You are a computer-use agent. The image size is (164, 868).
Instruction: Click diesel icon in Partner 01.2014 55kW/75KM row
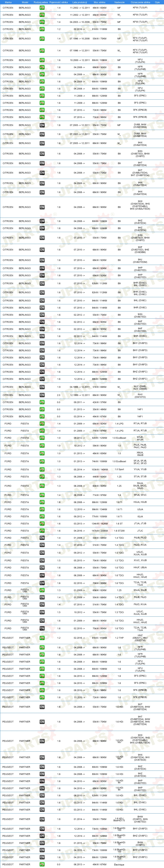tap(42, 819)
